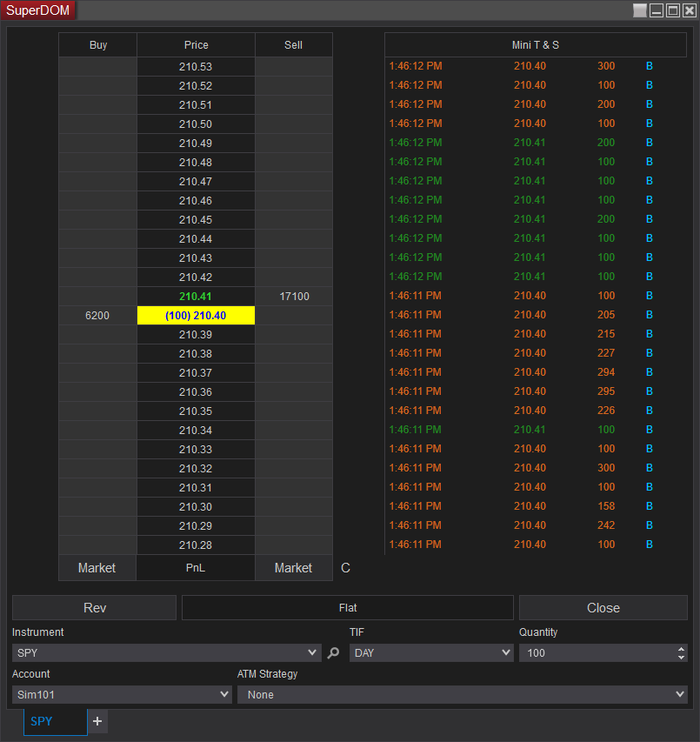
Task: Click the instrument search magnifier icon
Action: pyautogui.click(x=333, y=652)
